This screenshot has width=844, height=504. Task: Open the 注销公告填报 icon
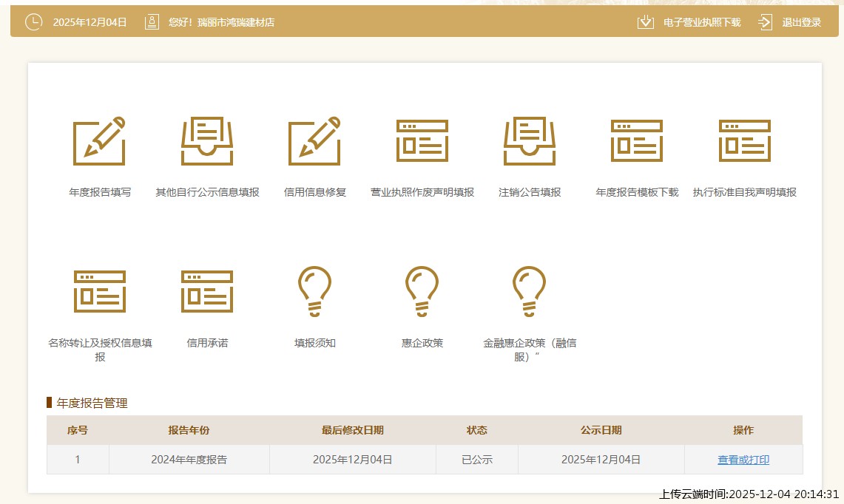530,141
